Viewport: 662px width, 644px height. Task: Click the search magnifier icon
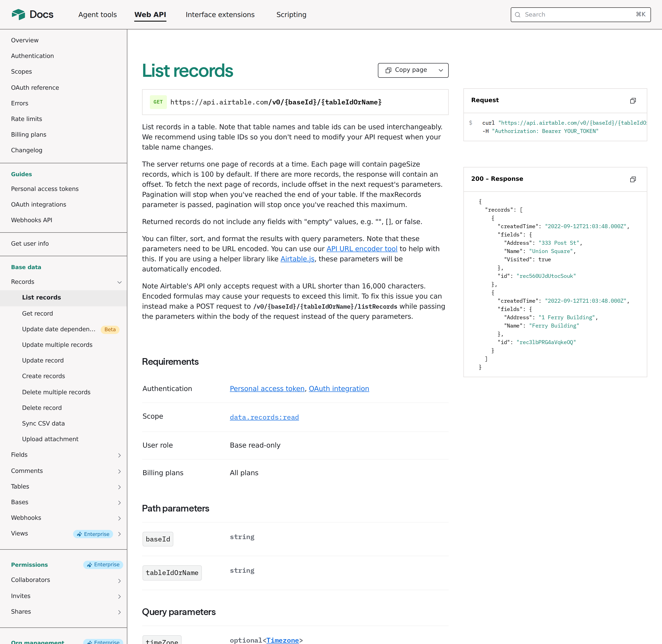pyautogui.click(x=518, y=14)
